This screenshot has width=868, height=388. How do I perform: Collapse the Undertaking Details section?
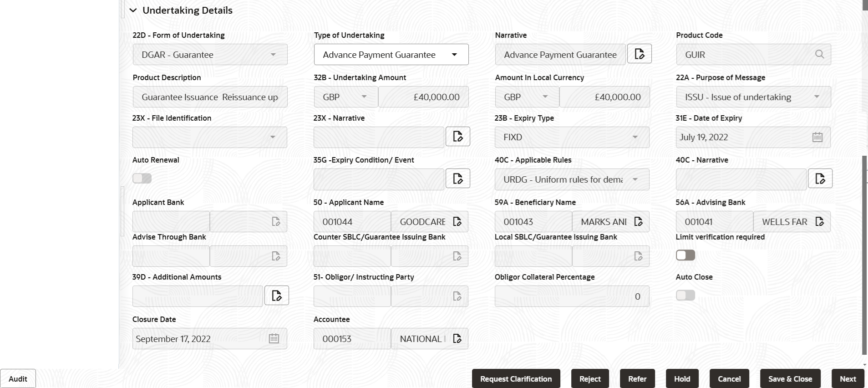[x=133, y=10]
